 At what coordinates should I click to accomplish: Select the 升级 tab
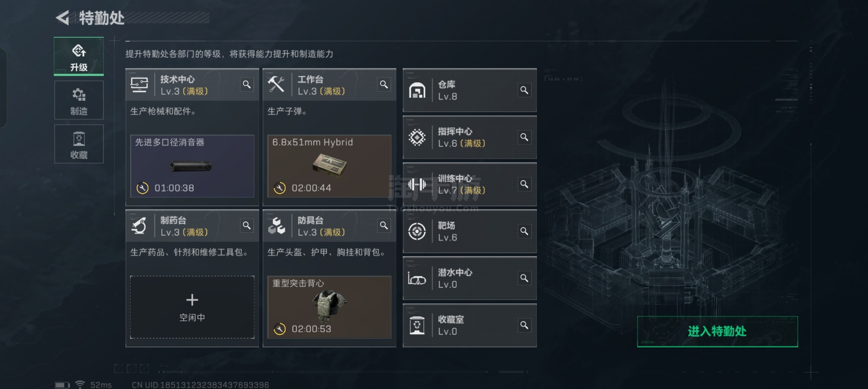tap(79, 56)
